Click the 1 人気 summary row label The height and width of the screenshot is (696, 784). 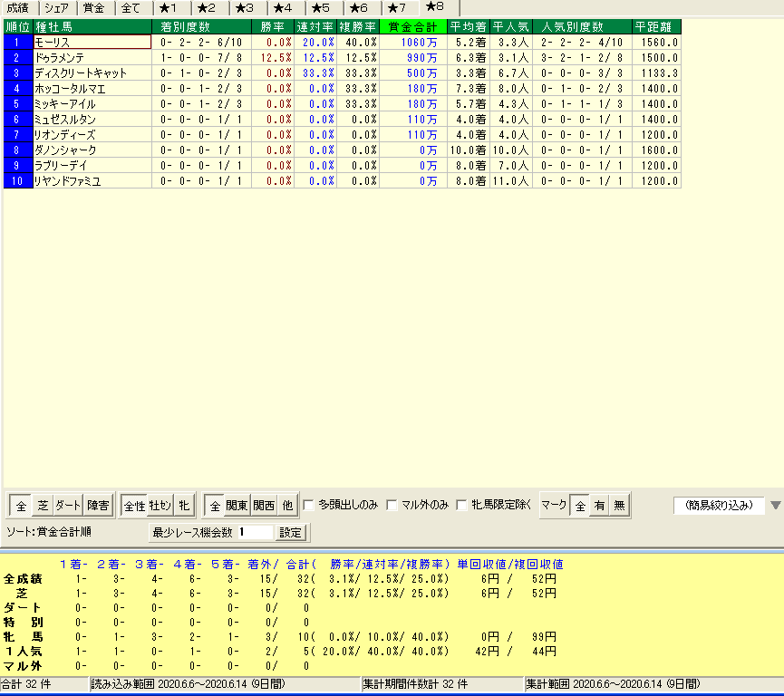(23, 651)
